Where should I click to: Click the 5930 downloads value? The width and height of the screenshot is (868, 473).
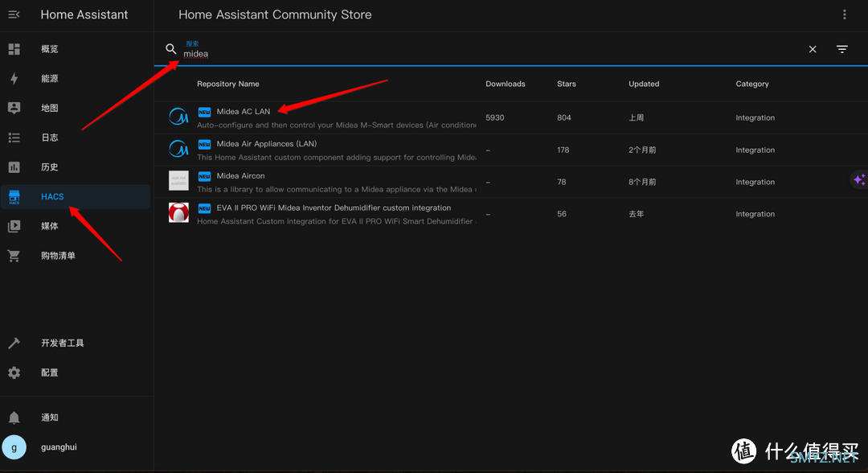pyautogui.click(x=495, y=117)
